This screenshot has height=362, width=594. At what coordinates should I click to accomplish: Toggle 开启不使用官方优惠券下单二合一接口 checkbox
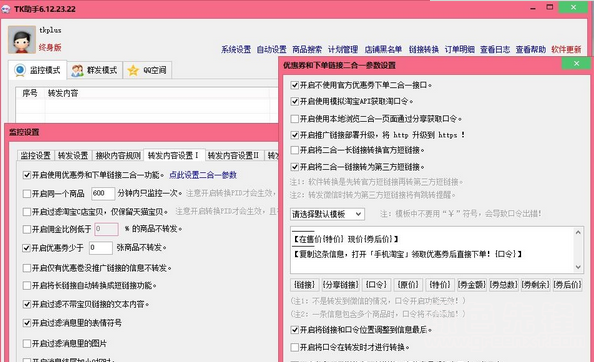tap(295, 85)
